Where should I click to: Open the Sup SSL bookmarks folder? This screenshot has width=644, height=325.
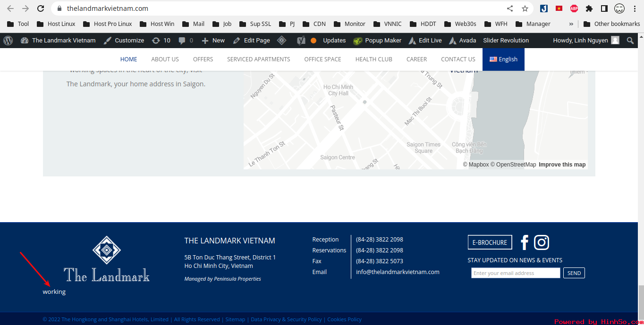click(255, 24)
